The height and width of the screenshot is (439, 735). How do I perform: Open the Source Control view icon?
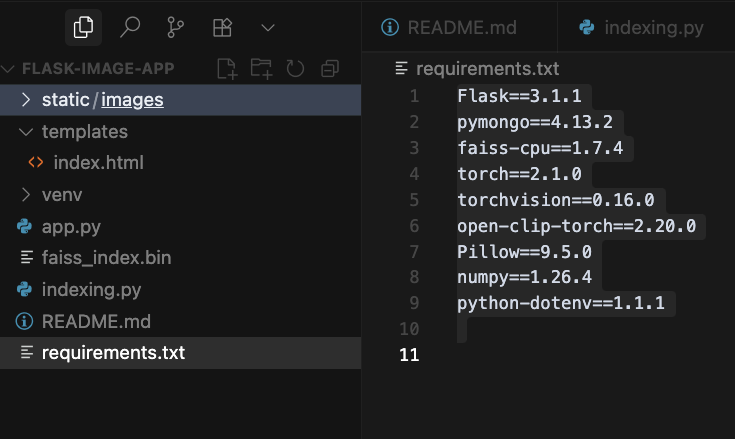(x=175, y=27)
